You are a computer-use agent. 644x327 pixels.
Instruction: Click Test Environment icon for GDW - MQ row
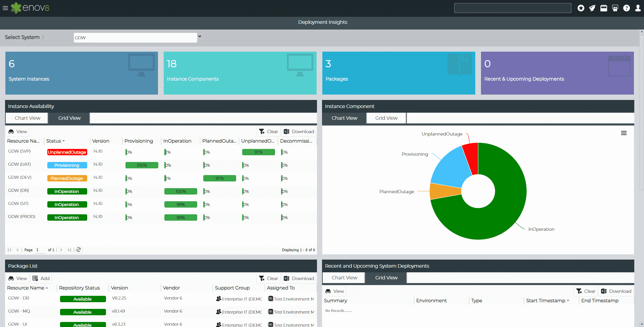click(270, 312)
